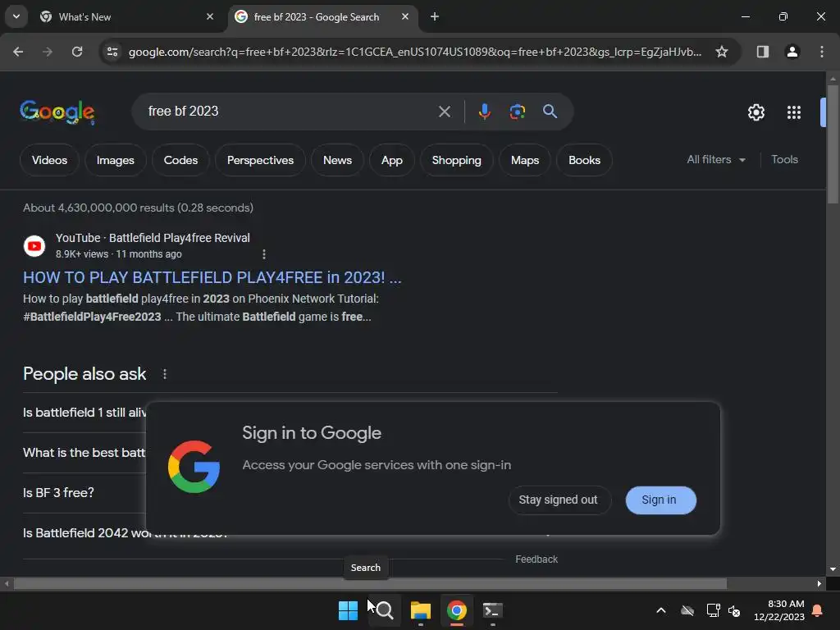Screen dimensions: 840x630
Task: Open the taskbar clock showing 8:30 AM
Action: tap(779, 610)
